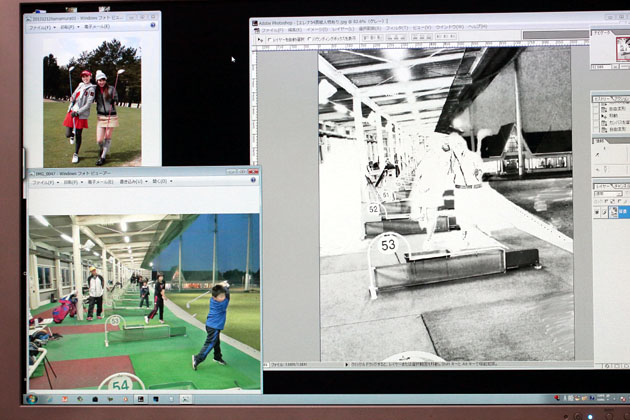Open Photoshop レイヤー(L) menu
Screen dimensions: 630x420
click(343, 29)
